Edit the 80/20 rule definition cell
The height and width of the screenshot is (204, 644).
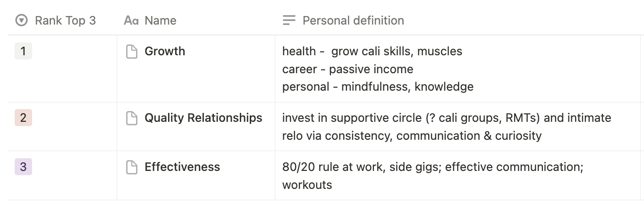(x=458, y=176)
